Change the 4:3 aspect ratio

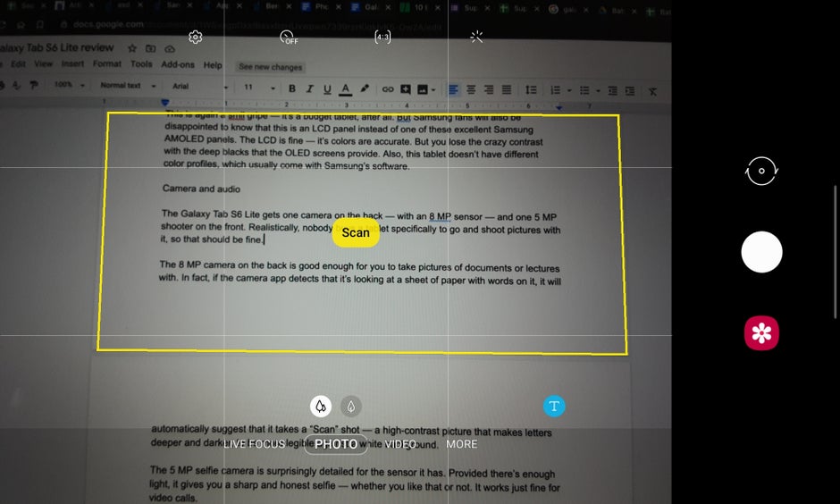click(x=382, y=37)
